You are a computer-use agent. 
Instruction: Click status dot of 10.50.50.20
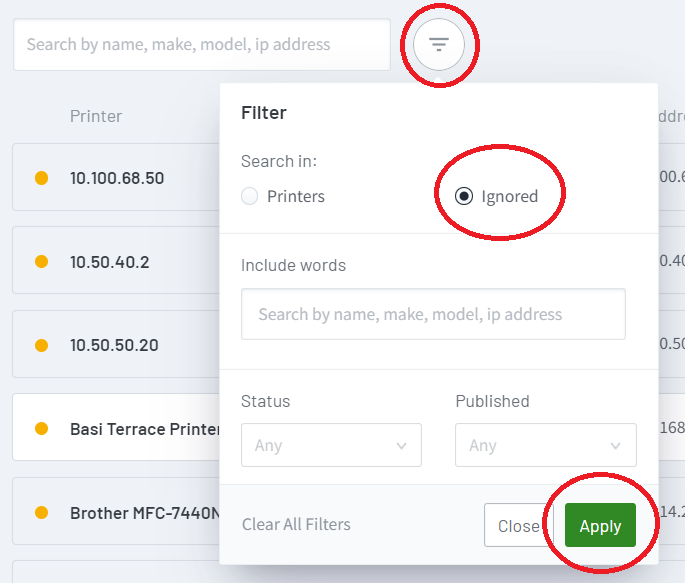click(42, 345)
